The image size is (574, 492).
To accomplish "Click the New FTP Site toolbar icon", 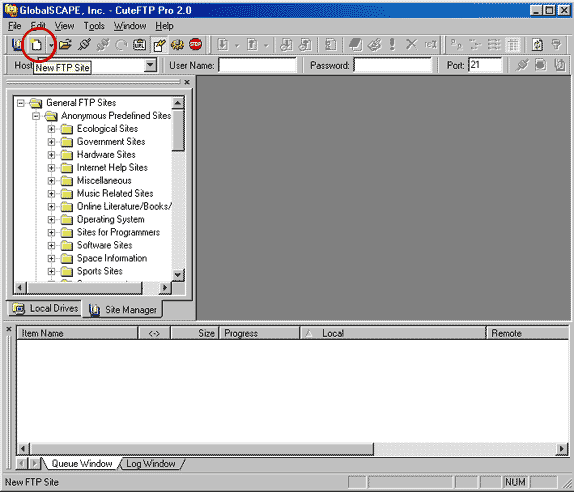I will coord(36,45).
